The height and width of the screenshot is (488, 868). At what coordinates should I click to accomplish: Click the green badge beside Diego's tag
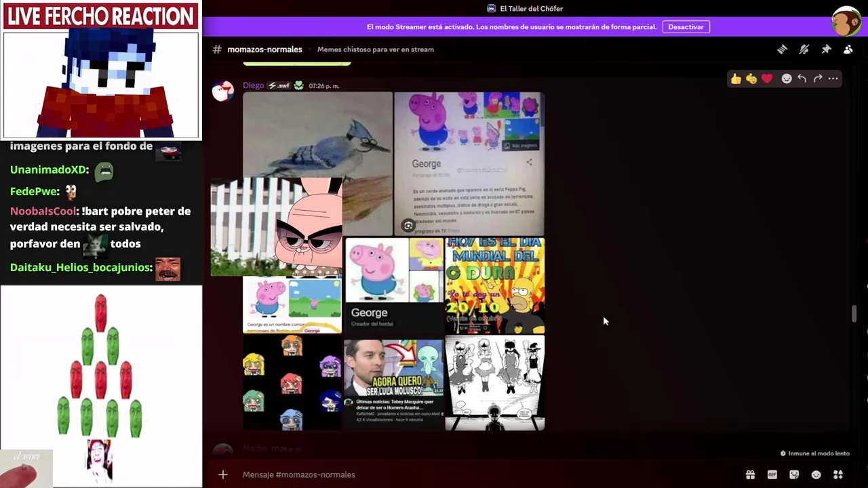298,85
